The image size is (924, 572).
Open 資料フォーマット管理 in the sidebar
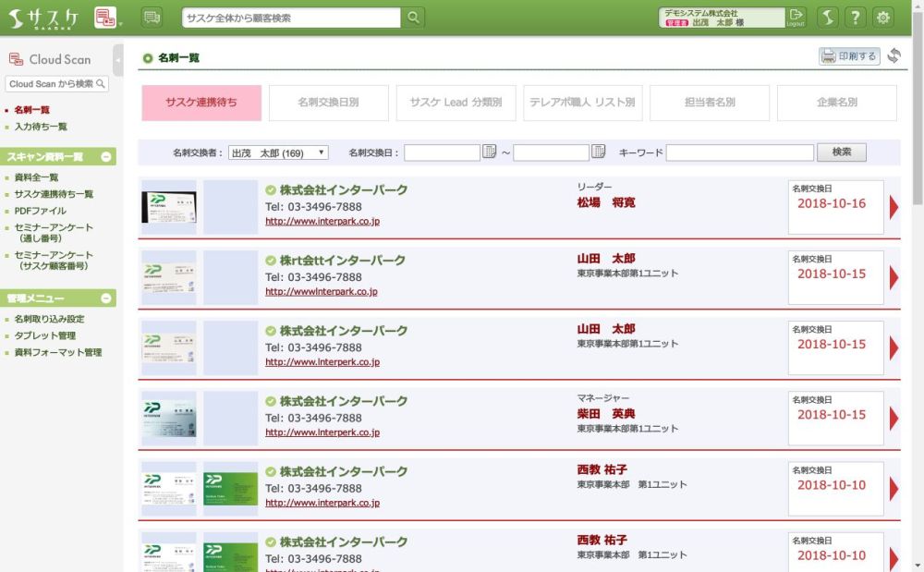(x=57, y=352)
